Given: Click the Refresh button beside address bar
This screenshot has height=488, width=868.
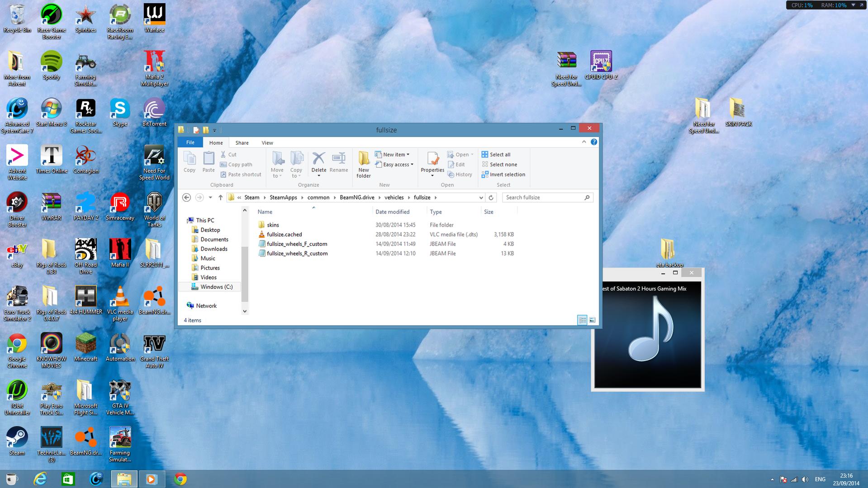Looking at the screenshot, I should pyautogui.click(x=491, y=198).
